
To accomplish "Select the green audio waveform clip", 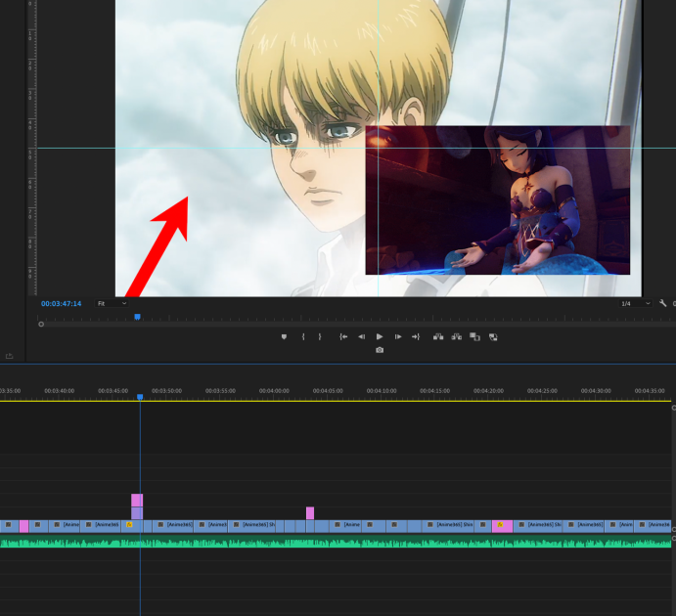I will [336, 543].
